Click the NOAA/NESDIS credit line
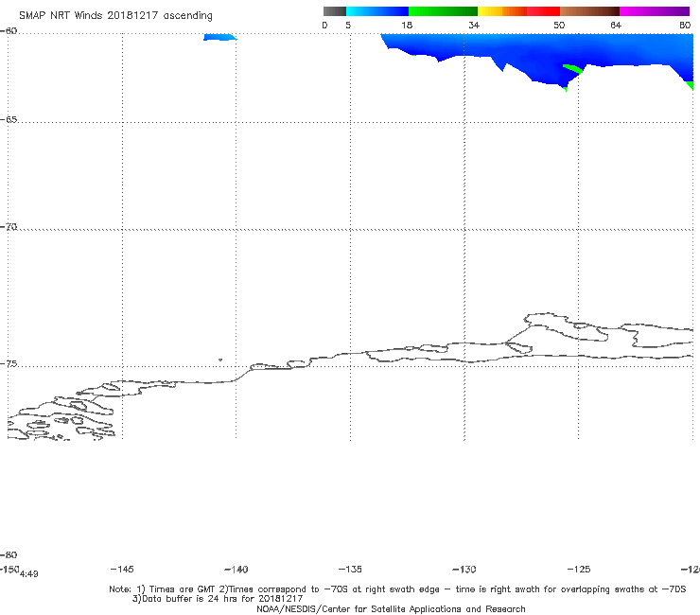Viewport: 700px width, 615px height. 391,608
